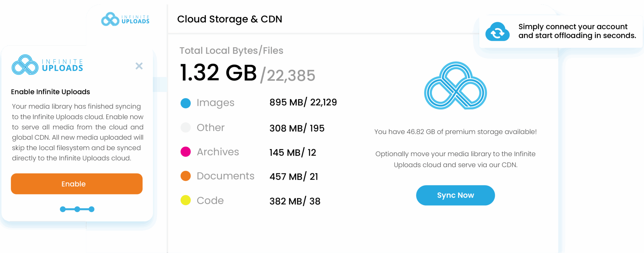Screen dimensions: 644x253
Task: Click the Infinite Uploads logo in the popup card
Action: point(47,65)
